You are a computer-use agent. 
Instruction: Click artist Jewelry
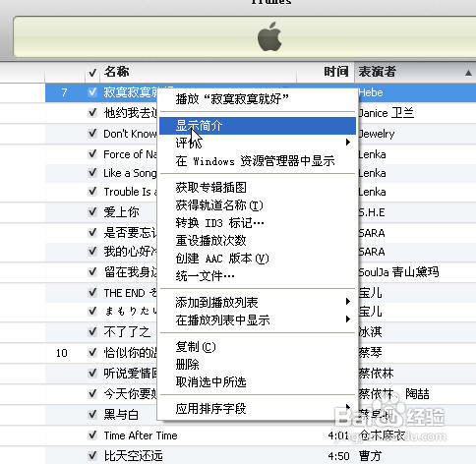tap(377, 134)
